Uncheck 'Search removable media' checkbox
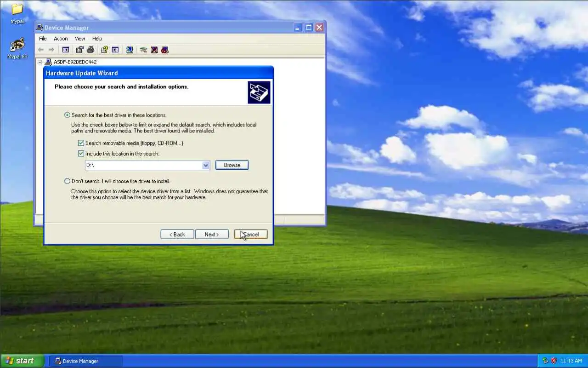The height and width of the screenshot is (368, 588). [x=81, y=143]
